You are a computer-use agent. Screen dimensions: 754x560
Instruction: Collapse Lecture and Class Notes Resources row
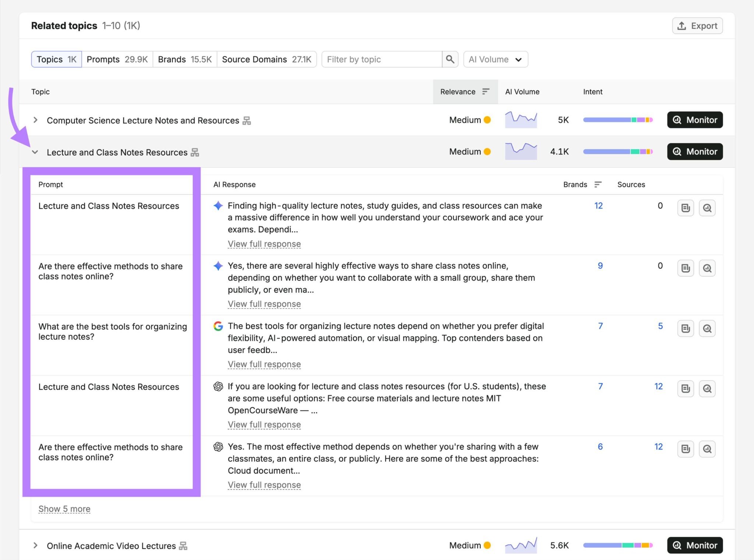pyautogui.click(x=35, y=152)
